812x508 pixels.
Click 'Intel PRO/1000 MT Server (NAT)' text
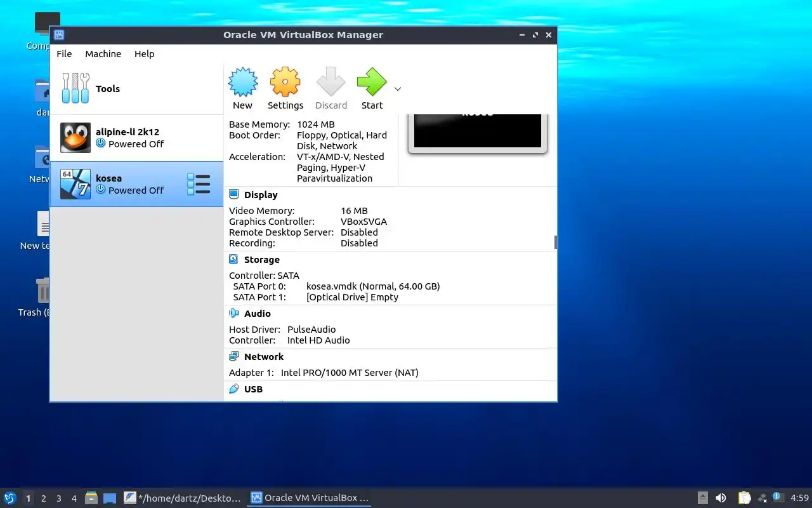[x=350, y=373]
